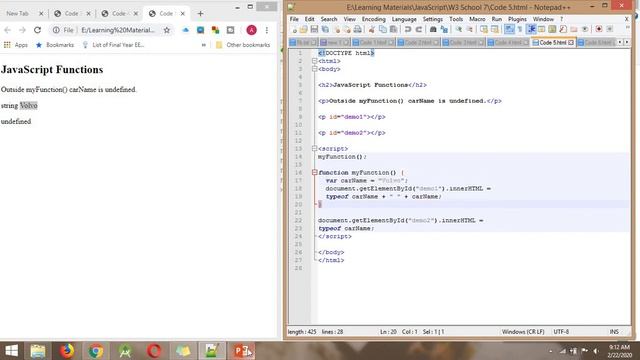Viewport: 640px width, 360px height.
Task: Click the Print icon in Notepad++ toolbar
Action: 358,29
